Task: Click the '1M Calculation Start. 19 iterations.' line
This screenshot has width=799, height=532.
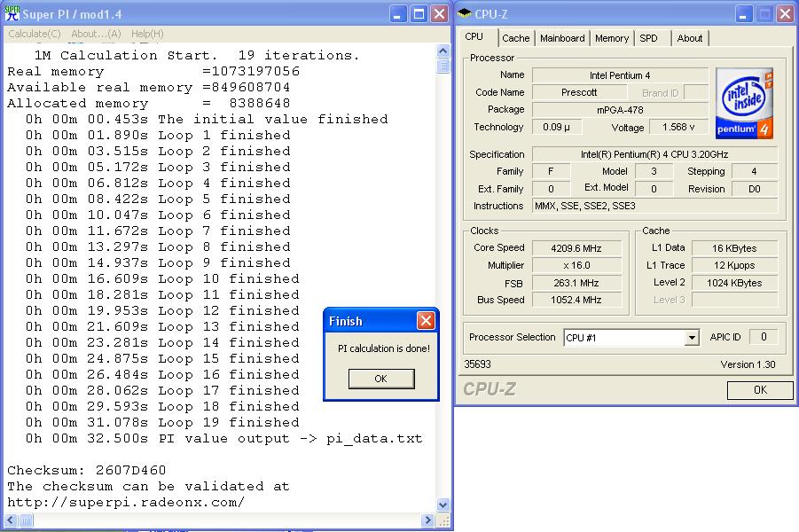Action: [x=197, y=55]
